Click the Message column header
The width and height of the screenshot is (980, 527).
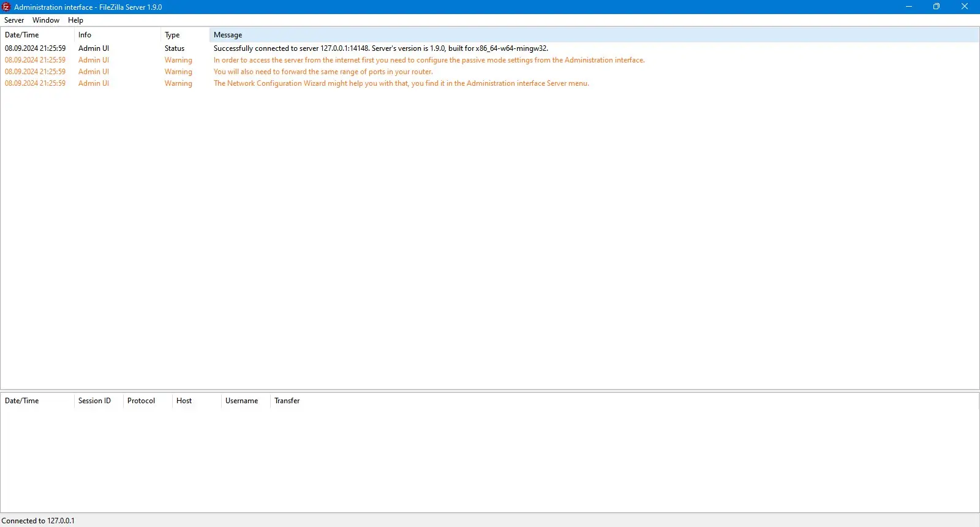pyautogui.click(x=594, y=35)
